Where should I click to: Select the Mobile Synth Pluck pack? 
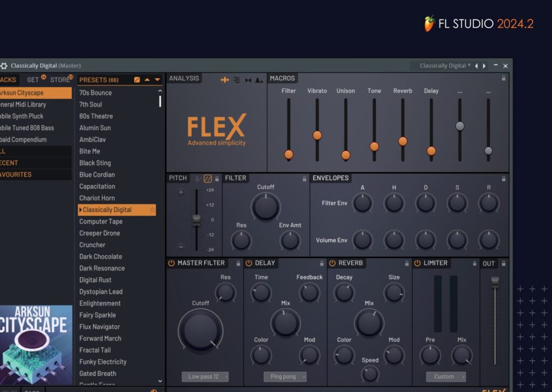coord(35,116)
